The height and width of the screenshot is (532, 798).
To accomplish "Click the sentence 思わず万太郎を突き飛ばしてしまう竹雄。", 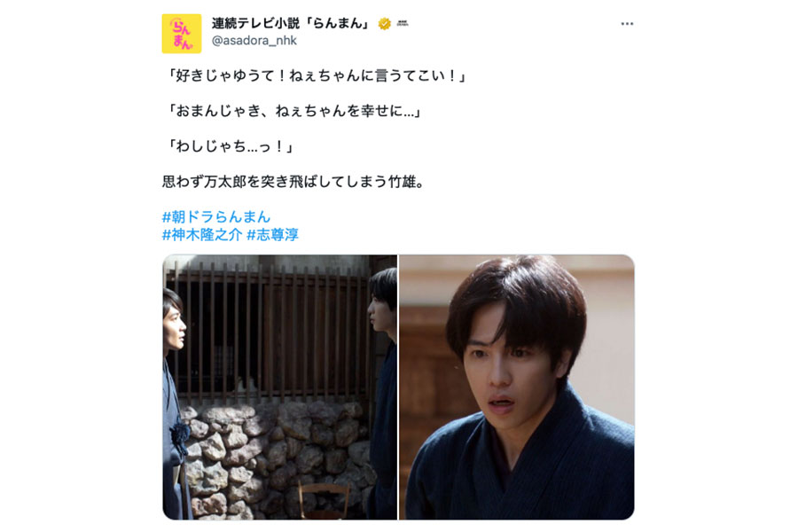I will 293,182.
